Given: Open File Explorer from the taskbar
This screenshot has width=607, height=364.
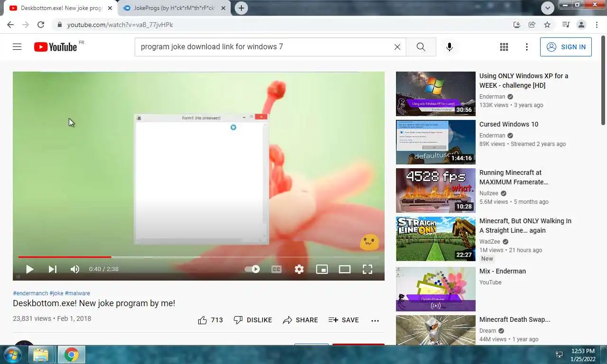Looking at the screenshot, I should (x=41, y=355).
